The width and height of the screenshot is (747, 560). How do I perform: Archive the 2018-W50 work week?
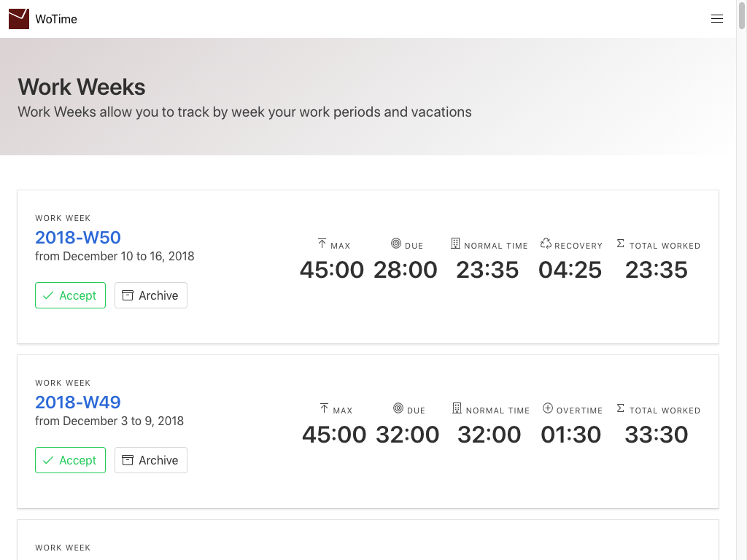coord(151,295)
